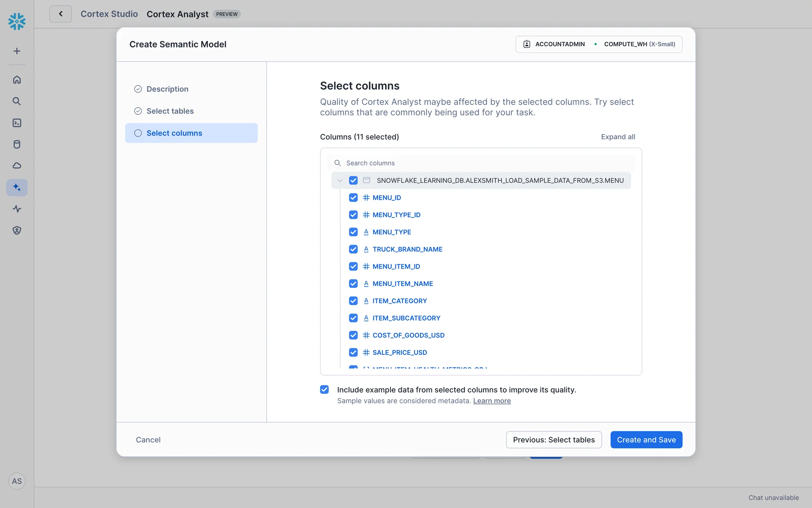The height and width of the screenshot is (508, 812).
Task: Open the ACCOUNTADMIN role and warehouse selector
Action: pos(598,44)
